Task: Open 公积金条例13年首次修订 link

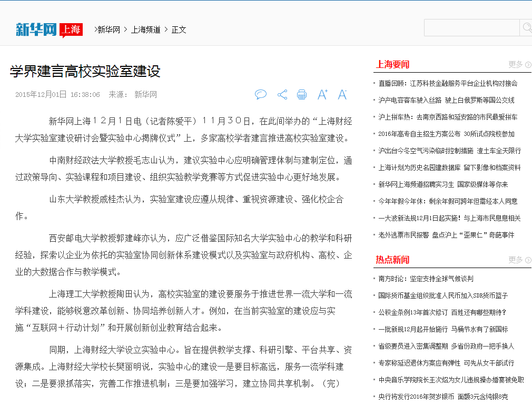Action: pyautogui.click(x=442, y=312)
